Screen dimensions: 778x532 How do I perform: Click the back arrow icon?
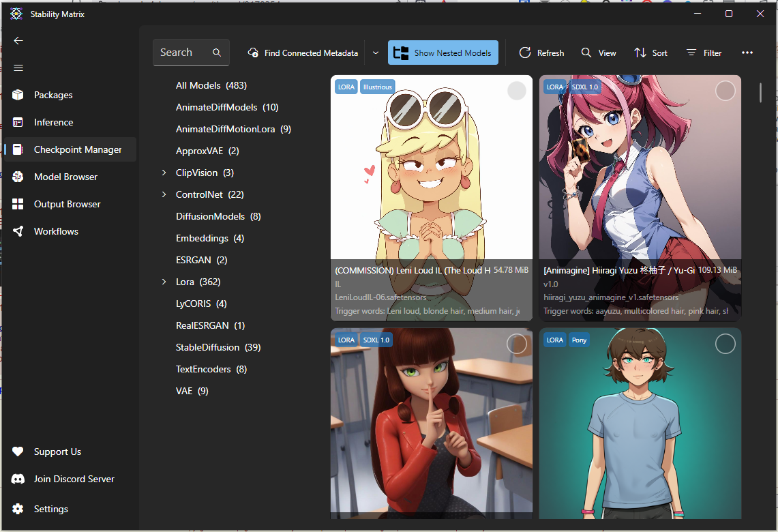(x=18, y=41)
